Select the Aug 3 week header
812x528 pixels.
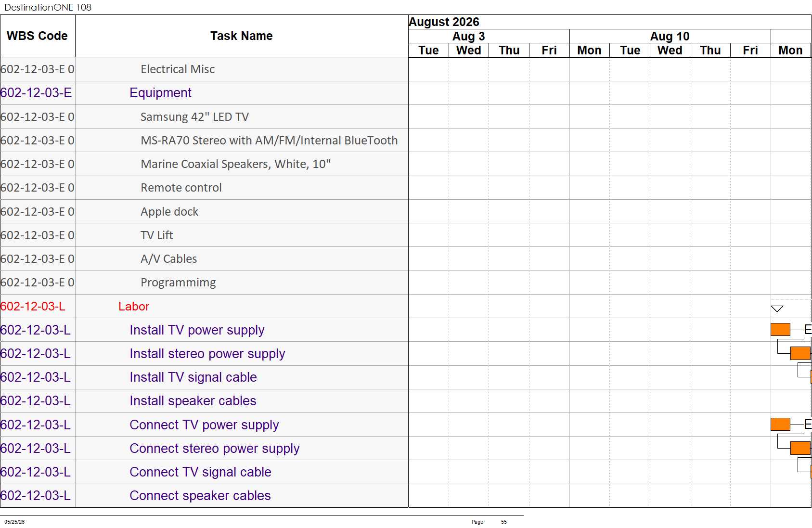pyautogui.click(x=489, y=36)
